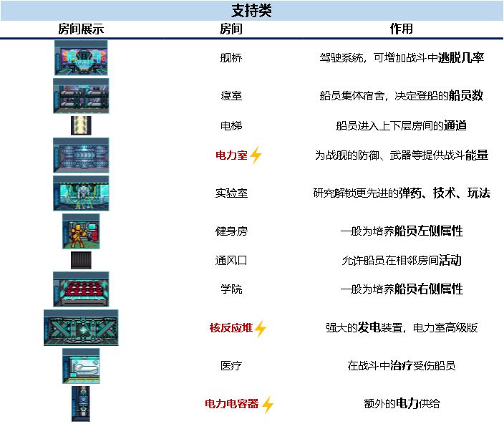Click the 核反应堆 reactor room thumbnail
The width and height of the screenshot is (504, 424).
click(x=81, y=328)
